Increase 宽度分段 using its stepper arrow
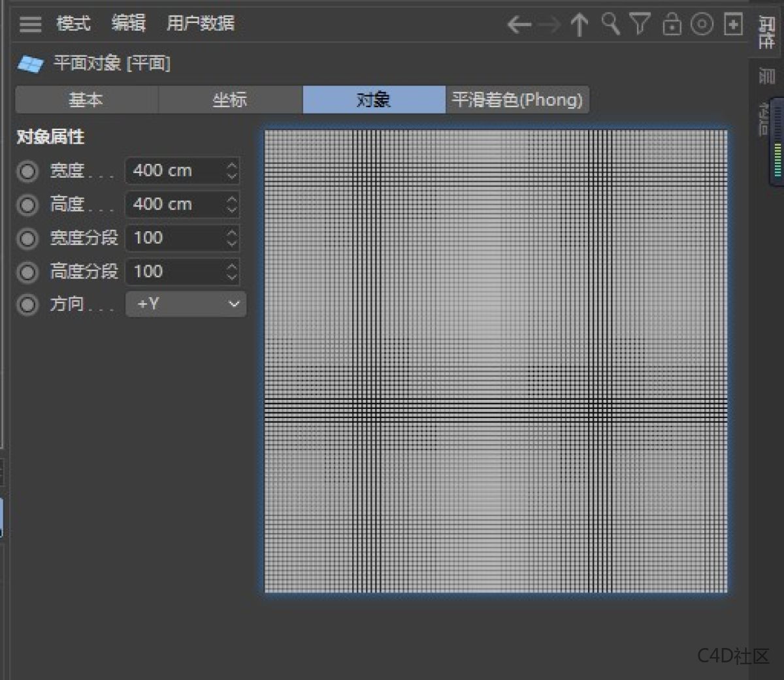Screen dimensions: 784x680 (232, 234)
